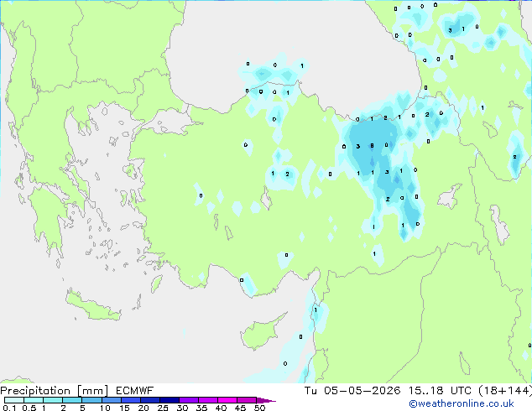Click the 45–50 mm legend swatch
Screen dimensions: 532x411
pyautogui.click(x=247, y=400)
